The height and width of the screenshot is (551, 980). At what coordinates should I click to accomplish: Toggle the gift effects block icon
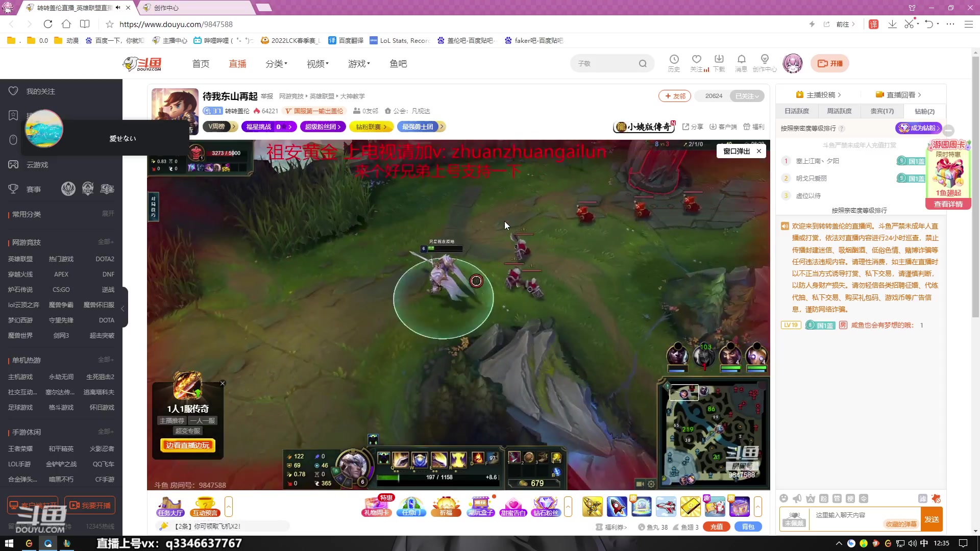(936, 498)
